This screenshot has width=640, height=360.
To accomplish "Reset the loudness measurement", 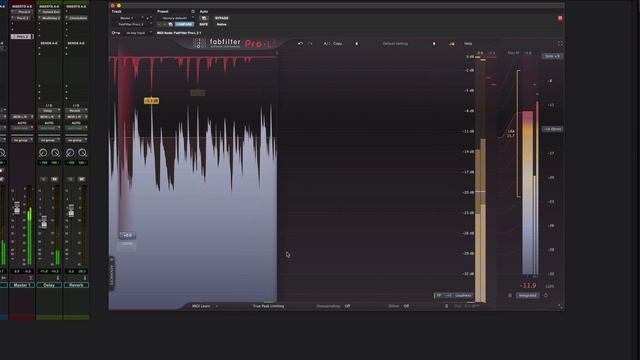I will tap(546, 296).
